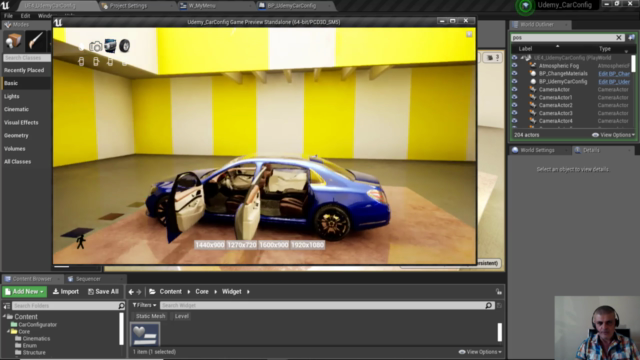Click the Search Folders magnifier icon

(121, 306)
